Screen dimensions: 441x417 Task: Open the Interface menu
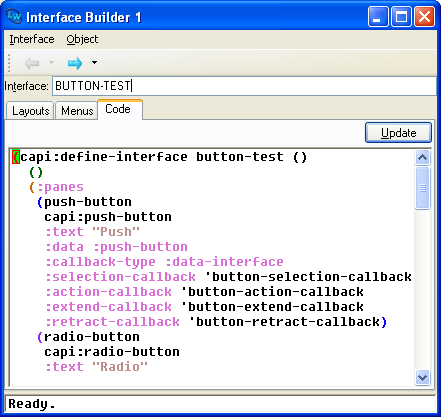point(32,39)
